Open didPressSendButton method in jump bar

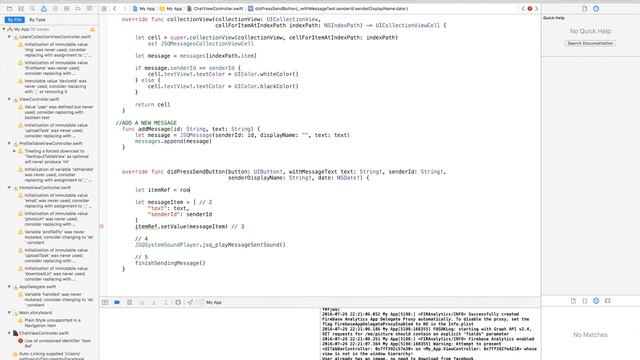[x=328, y=9]
